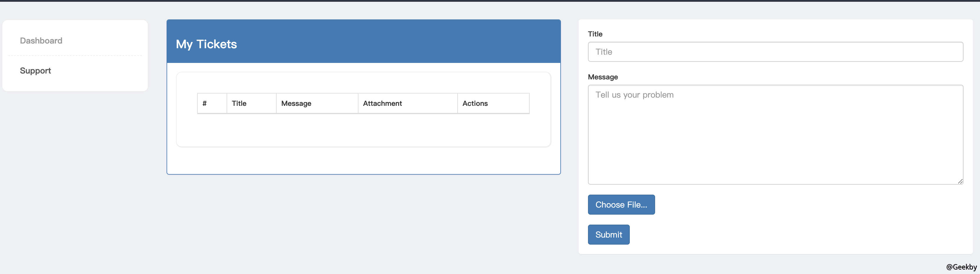This screenshot has height=274, width=980.
Task: Select the Message column header in table
Action: tap(296, 103)
